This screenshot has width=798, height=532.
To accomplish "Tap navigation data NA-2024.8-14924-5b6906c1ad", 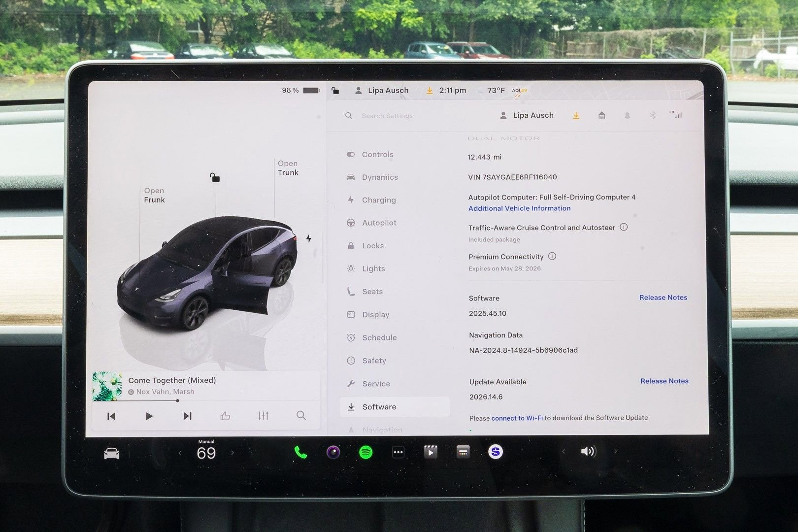I will coord(523,350).
